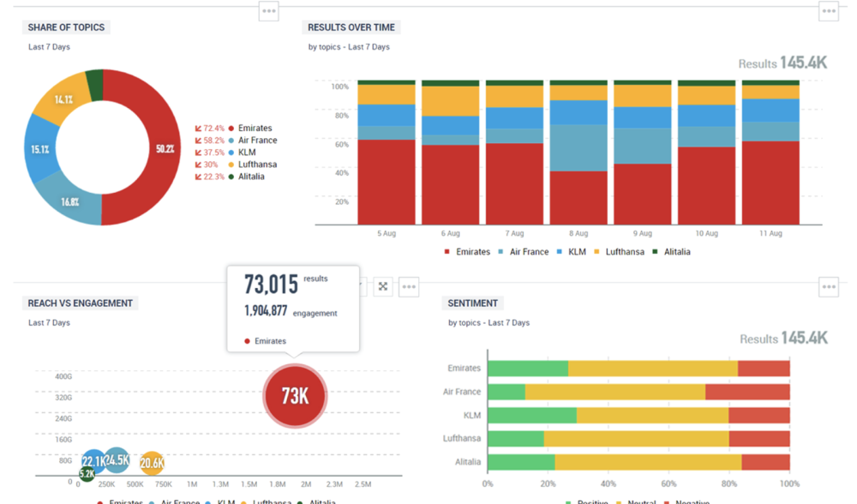
Task: Click the yellow Lufthansa segment of the 6 Aug bar
Action: (451, 101)
